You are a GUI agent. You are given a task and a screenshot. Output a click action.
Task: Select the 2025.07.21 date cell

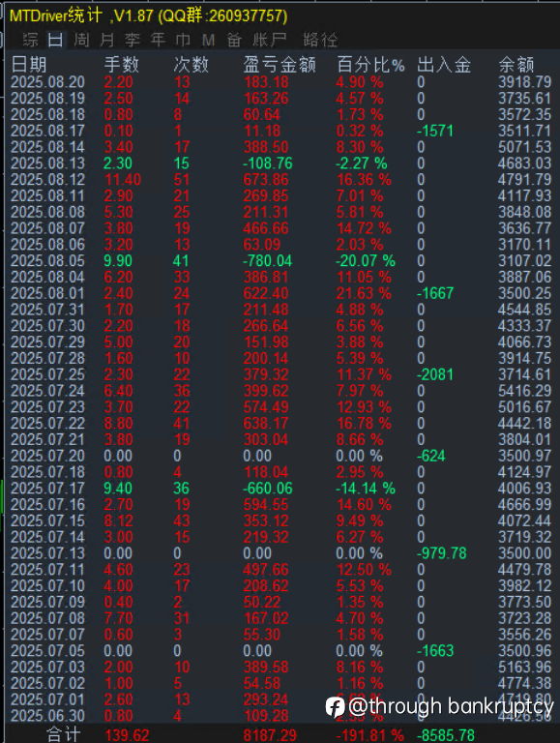(x=47, y=440)
